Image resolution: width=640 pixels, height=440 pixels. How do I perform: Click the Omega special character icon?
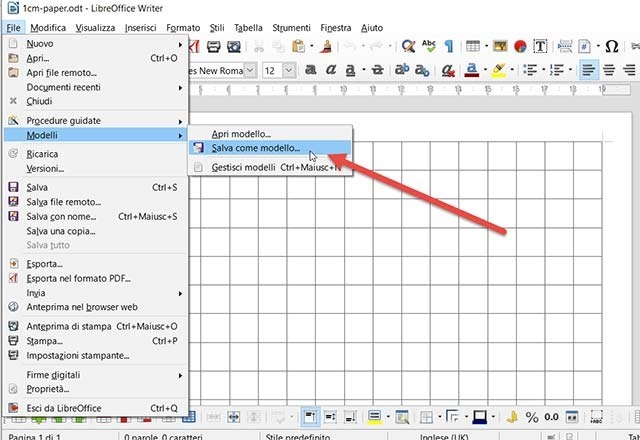click(x=611, y=47)
